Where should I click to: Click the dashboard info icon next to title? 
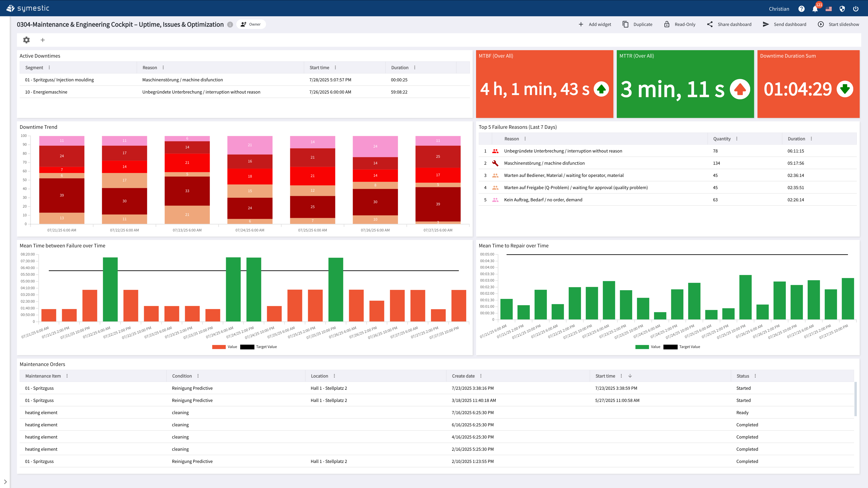click(x=230, y=25)
